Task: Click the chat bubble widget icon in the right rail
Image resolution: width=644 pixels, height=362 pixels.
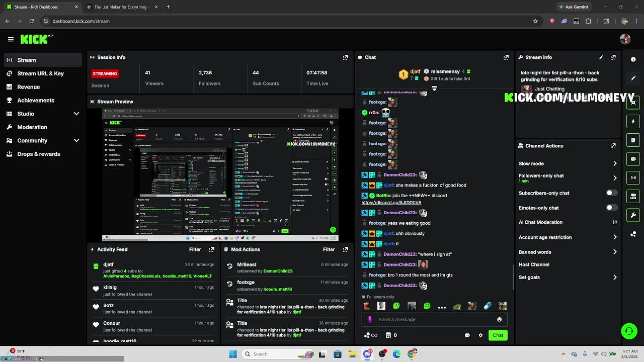Action: tap(633, 159)
